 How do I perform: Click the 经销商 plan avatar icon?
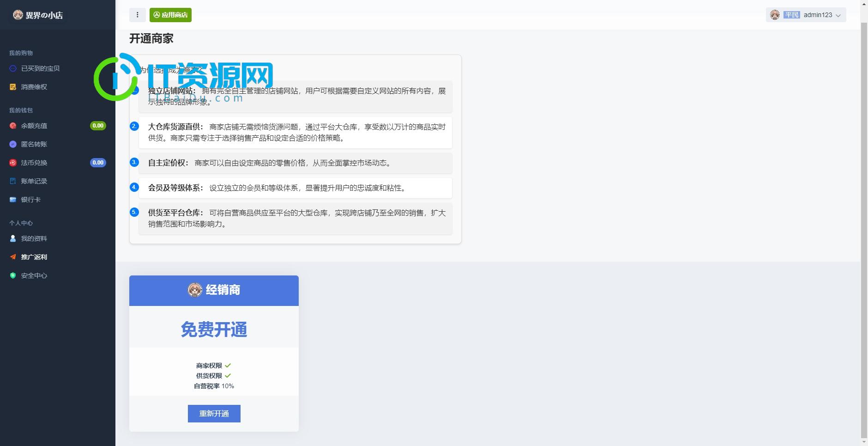(195, 290)
